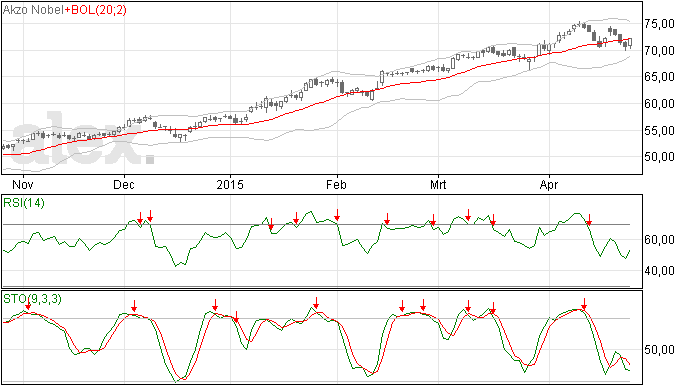Click the leftmost red arrow on RSI panel
This screenshot has height=387, width=690.
point(140,217)
